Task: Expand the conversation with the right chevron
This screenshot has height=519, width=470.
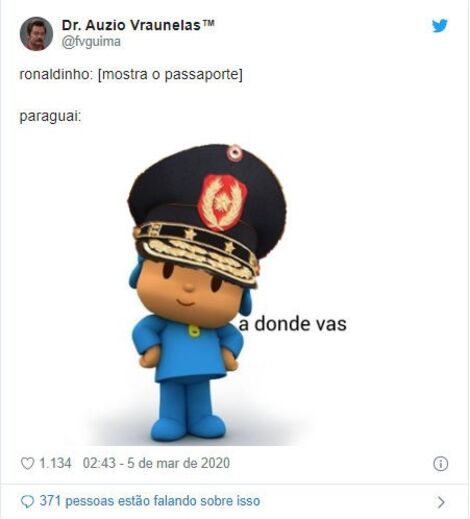Action: coord(441,502)
